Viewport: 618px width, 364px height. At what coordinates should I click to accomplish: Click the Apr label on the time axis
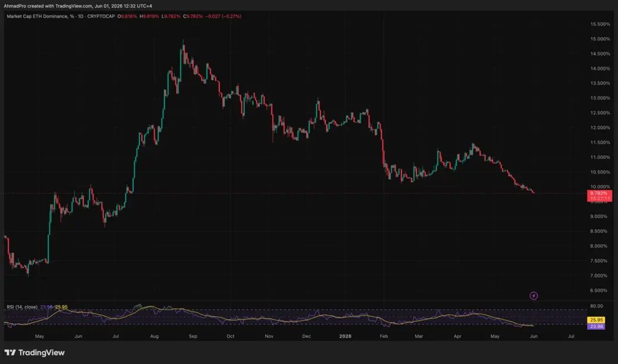click(457, 336)
